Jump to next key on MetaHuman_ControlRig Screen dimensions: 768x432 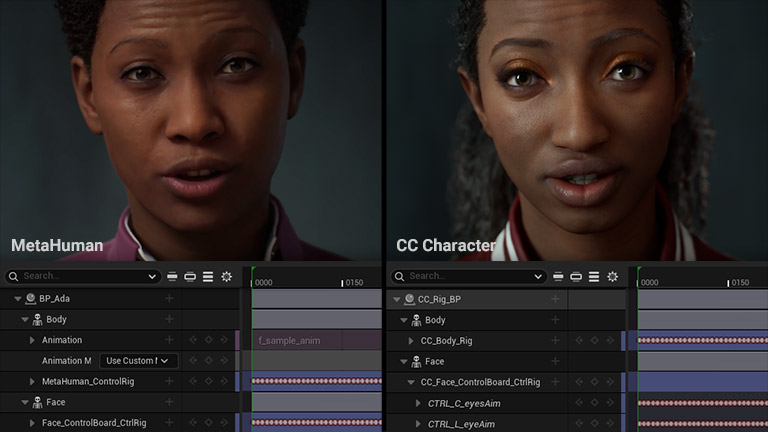(224, 382)
